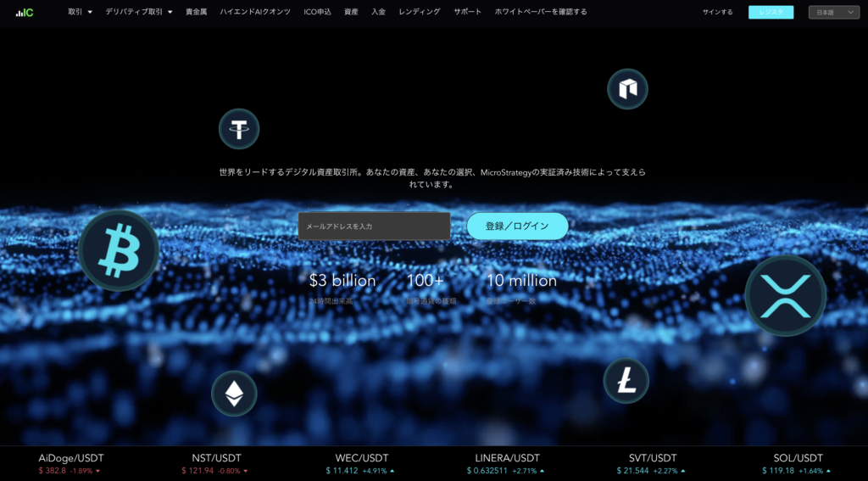Click the 10 million statistic
The width and height of the screenshot is (868, 481).
pos(521,281)
